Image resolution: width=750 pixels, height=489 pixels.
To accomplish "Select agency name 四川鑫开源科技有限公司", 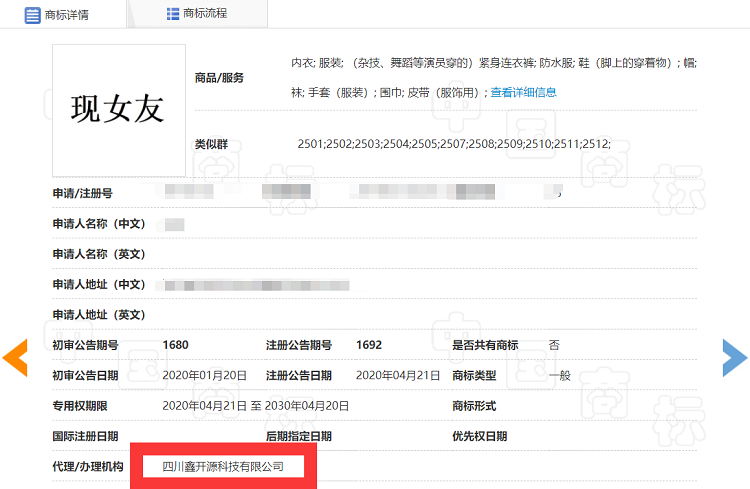I will tap(223, 467).
